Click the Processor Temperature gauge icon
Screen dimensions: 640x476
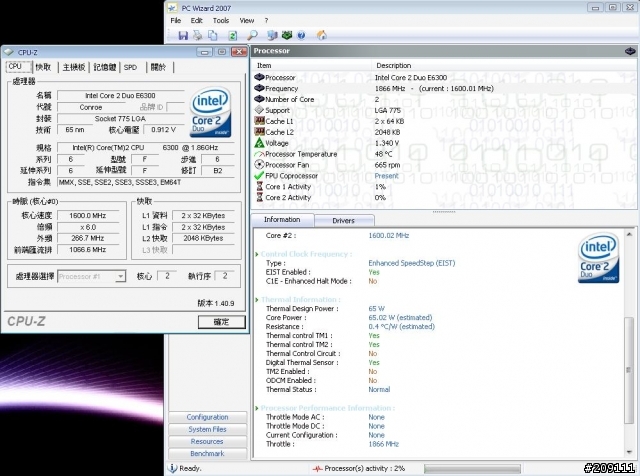click(259, 154)
